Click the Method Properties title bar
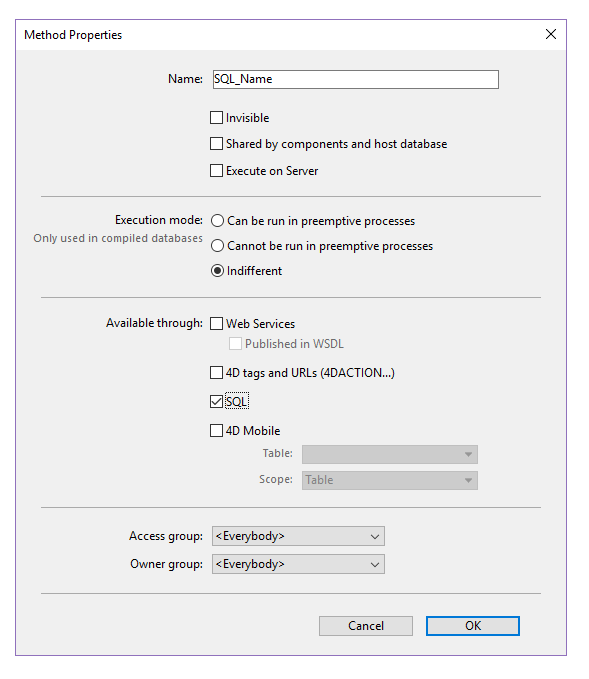This screenshot has width=589, height=679. (277, 35)
